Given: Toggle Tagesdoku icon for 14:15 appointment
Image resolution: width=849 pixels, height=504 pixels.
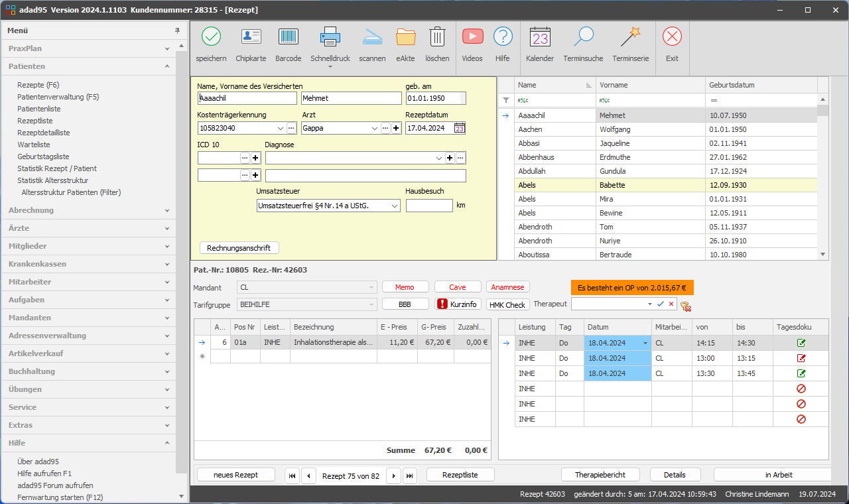Looking at the screenshot, I should point(801,344).
